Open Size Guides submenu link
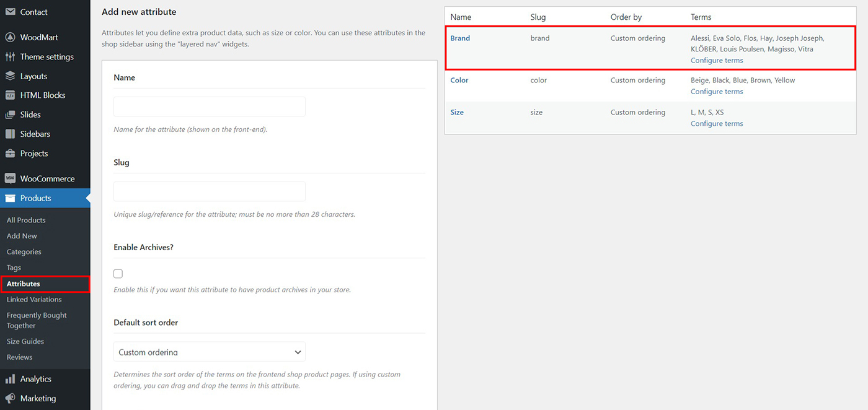The image size is (868, 410). pos(25,341)
